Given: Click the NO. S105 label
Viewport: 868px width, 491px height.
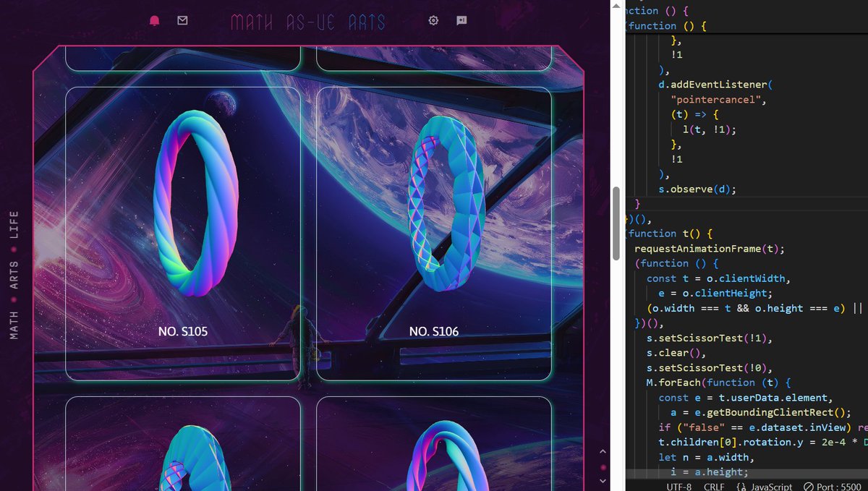Looking at the screenshot, I should [183, 331].
